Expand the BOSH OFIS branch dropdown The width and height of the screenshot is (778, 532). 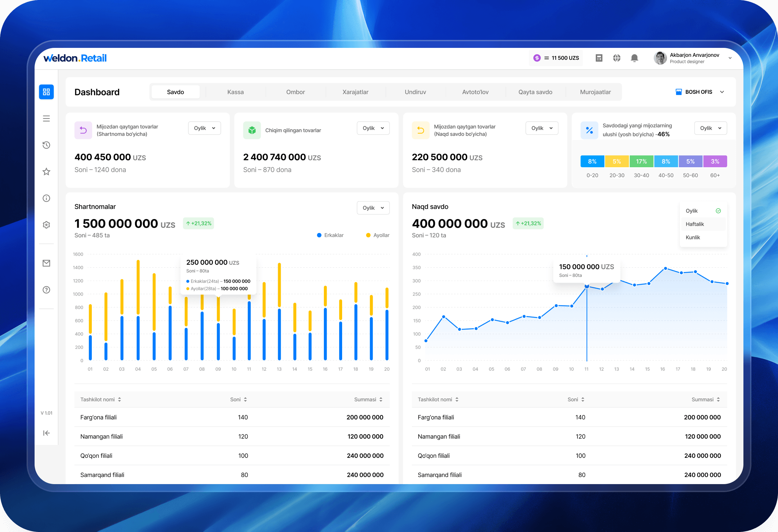pos(700,92)
